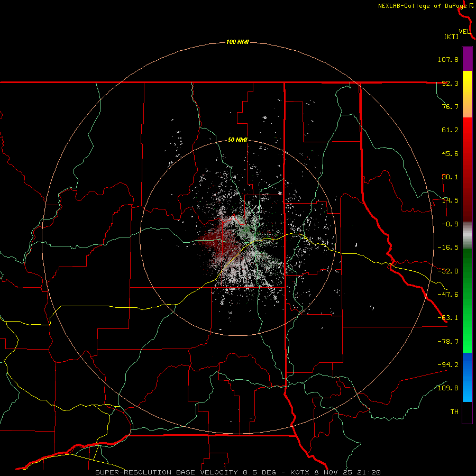The width and height of the screenshot is (476, 476).
Task: Click the 100 NMI range ring label
Action: (x=237, y=42)
